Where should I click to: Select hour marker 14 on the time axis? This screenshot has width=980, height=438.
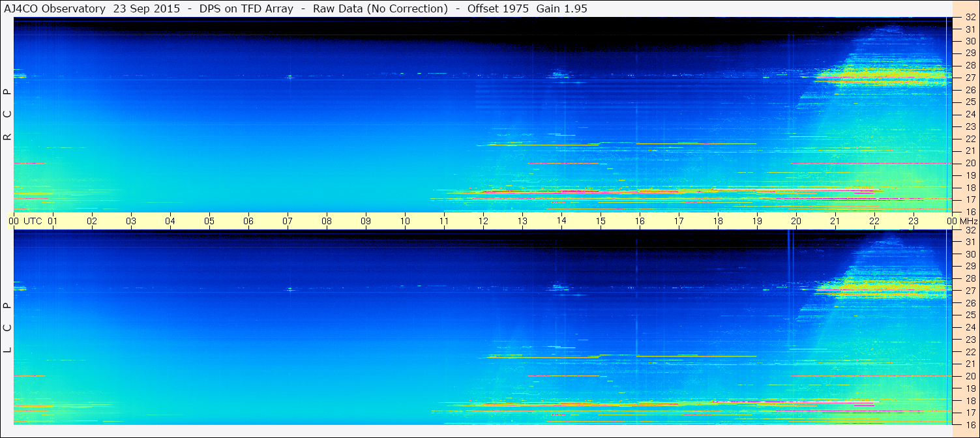(561, 221)
